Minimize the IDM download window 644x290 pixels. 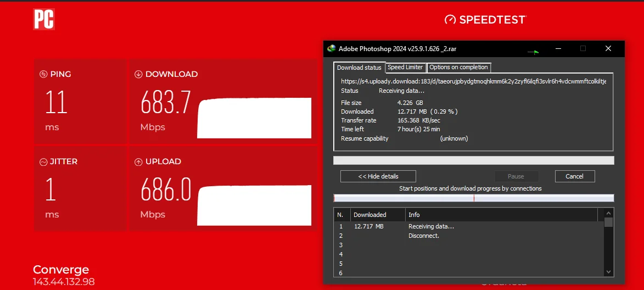pos(558,48)
